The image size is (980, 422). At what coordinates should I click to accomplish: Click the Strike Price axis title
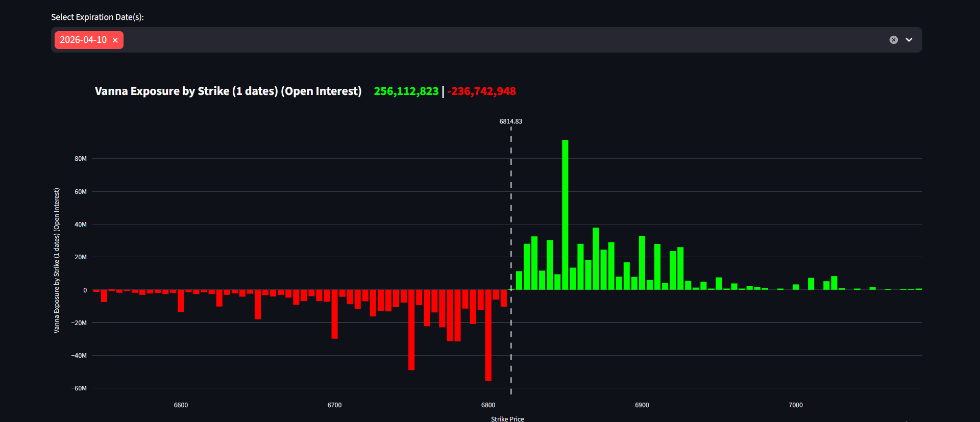tap(507, 418)
